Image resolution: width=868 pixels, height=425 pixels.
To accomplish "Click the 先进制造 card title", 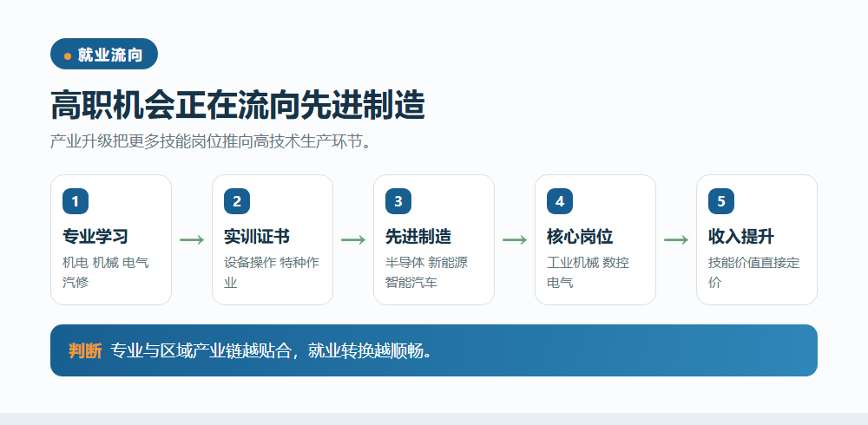I will (418, 237).
